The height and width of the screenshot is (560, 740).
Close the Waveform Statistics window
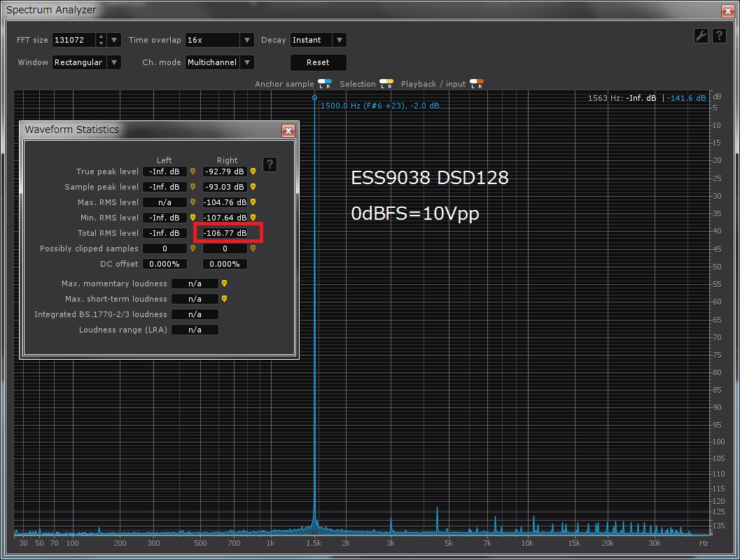[288, 131]
